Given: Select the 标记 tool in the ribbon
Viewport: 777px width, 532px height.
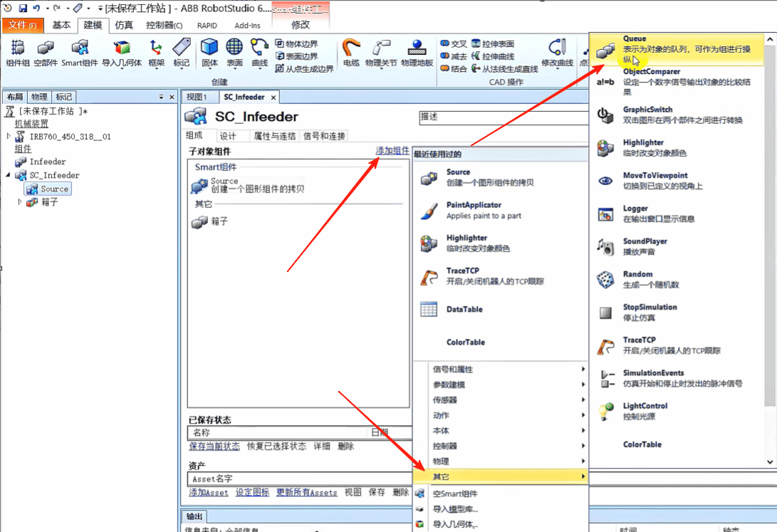Looking at the screenshot, I should 182,53.
